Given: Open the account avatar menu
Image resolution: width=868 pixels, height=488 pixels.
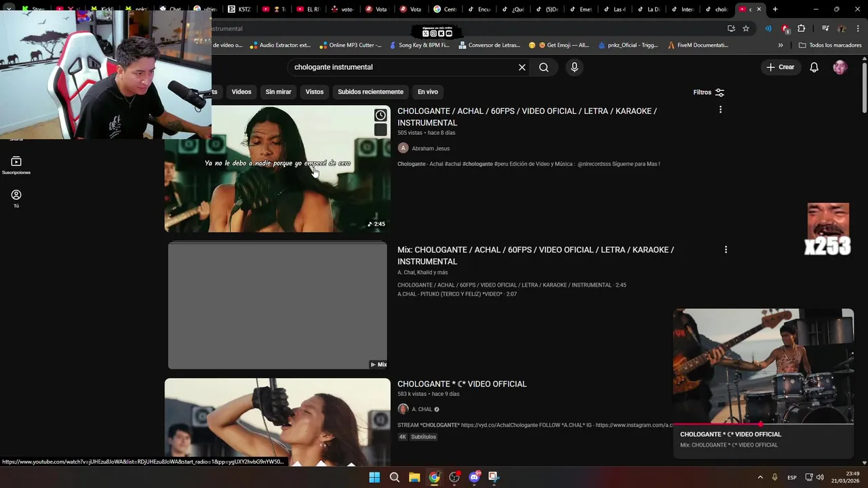Looking at the screenshot, I should 840,67.
